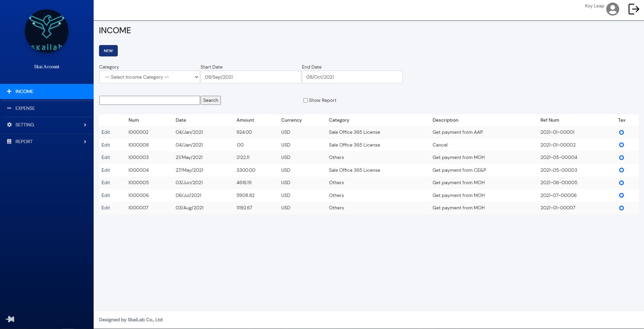Click the pin icon at the sidebar bottom
644x329 pixels.
(x=10, y=319)
